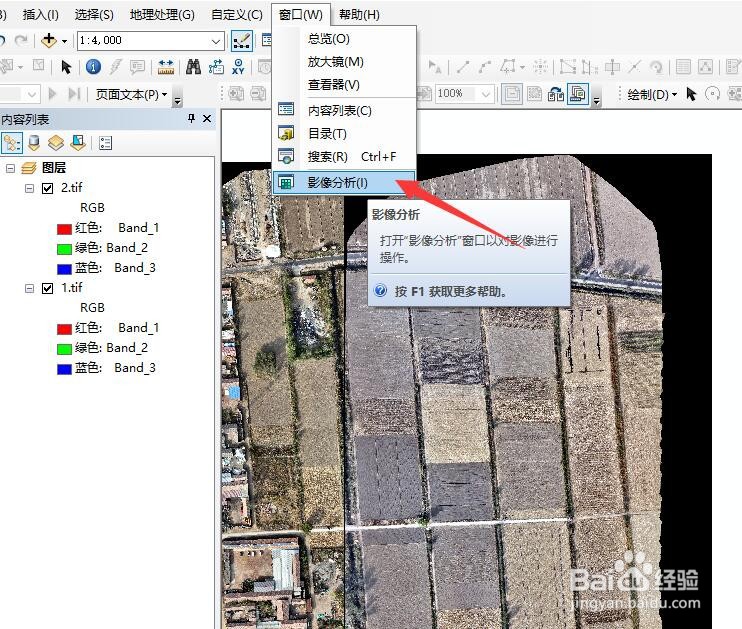Open the 100% layout zoom dropdown

coord(486,94)
